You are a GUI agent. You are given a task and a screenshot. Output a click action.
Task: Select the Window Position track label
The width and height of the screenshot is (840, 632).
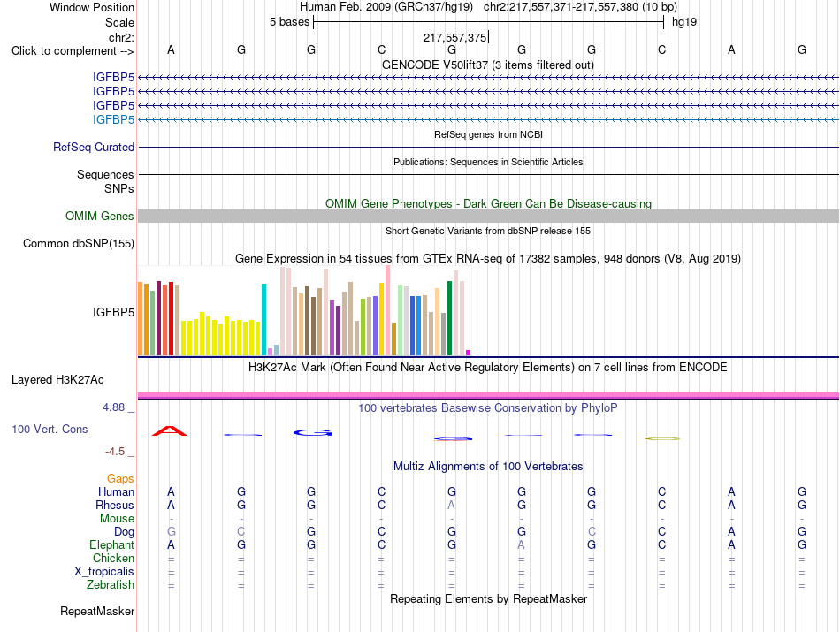92,7
